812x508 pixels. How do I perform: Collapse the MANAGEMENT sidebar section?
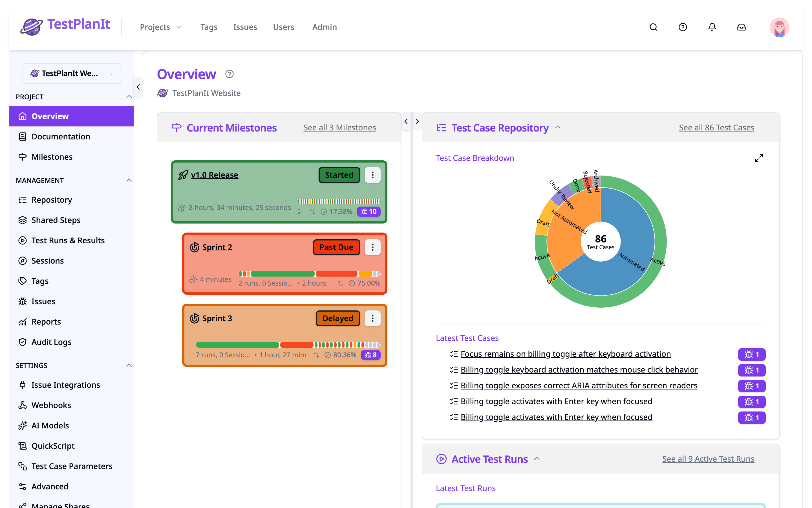(129, 180)
